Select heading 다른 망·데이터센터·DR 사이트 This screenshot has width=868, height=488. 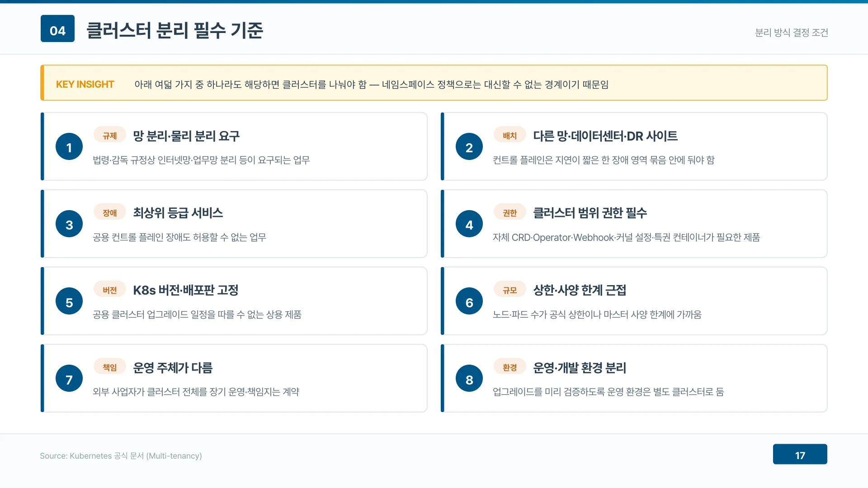pos(605,136)
